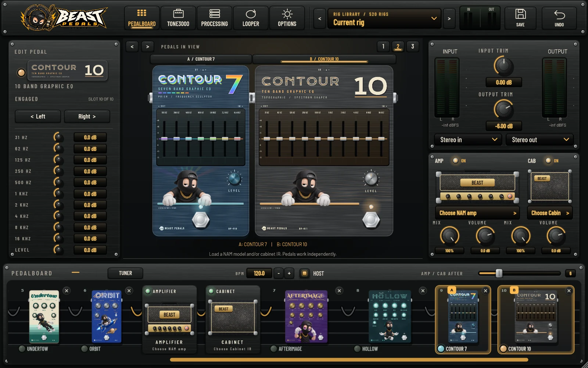The height and width of the screenshot is (368, 588).
Task: Click the Contour 10 footswitch
Action: [x=371, y=220]
